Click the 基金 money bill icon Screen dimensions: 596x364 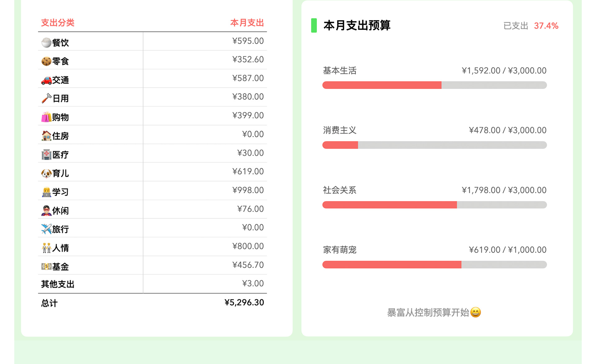(47, 266)
